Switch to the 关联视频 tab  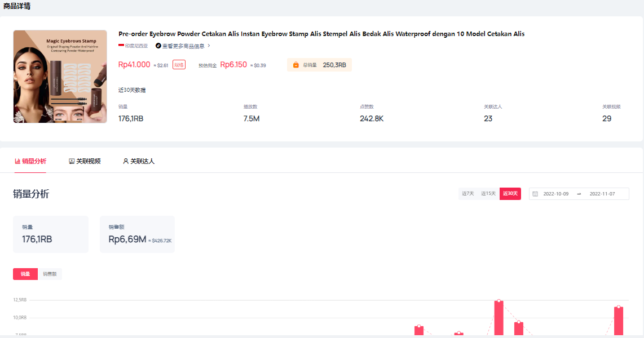coord(85,161)
